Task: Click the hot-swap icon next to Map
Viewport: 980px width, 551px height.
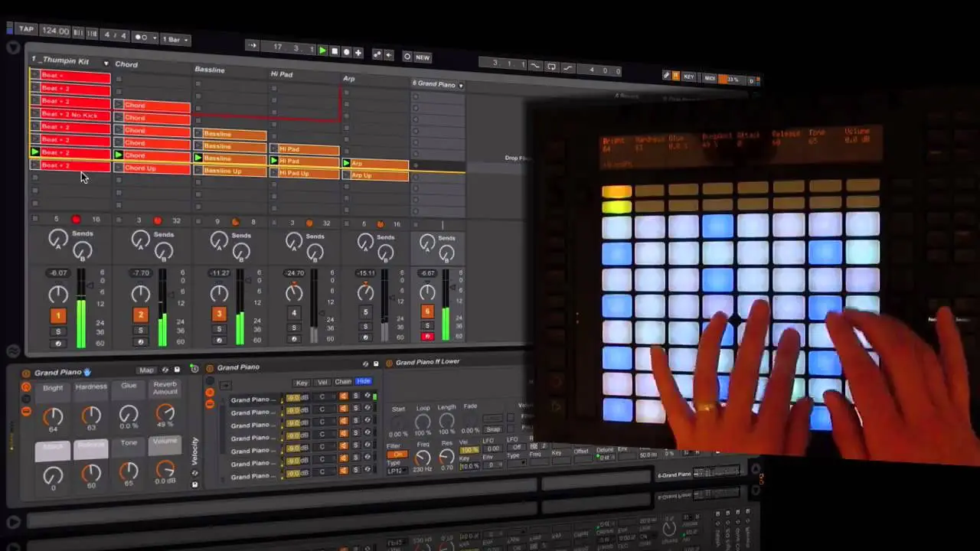Action: 165,370
